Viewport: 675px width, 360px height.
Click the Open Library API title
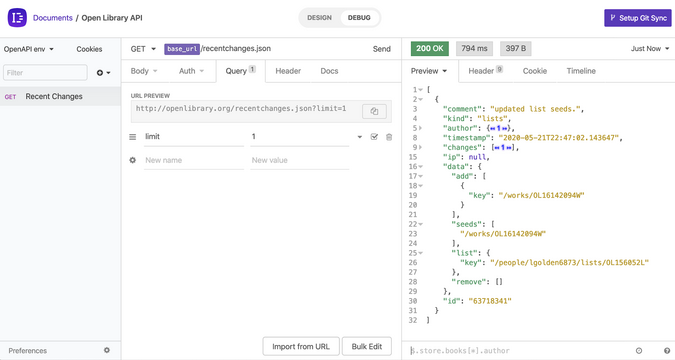click(112, 18)
